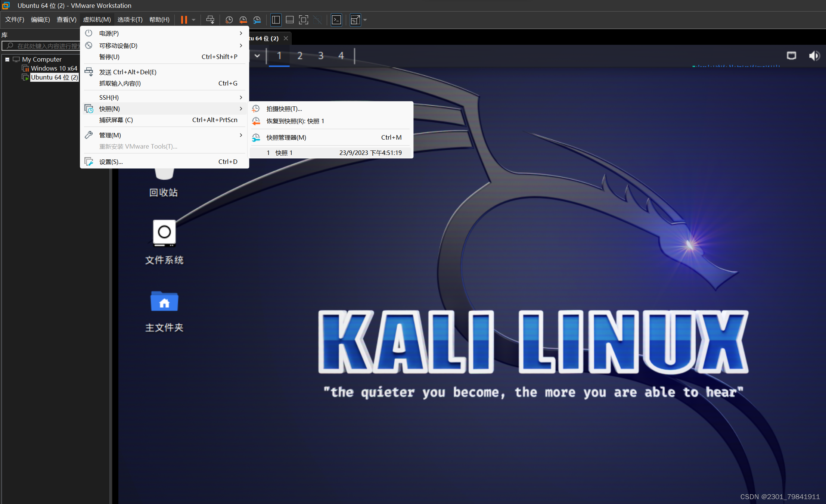Screen dimensions: 826x504
Task: Click the console view toolbar icon
Action: (x=336, y=20)
